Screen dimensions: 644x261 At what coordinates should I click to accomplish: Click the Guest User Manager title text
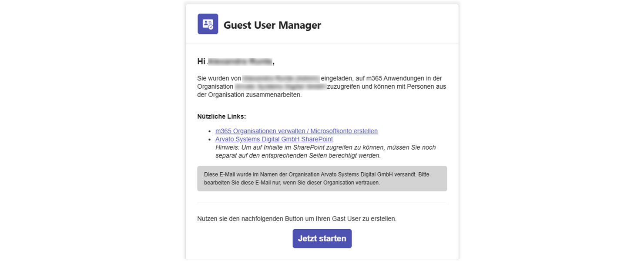(x=272, y=25)
